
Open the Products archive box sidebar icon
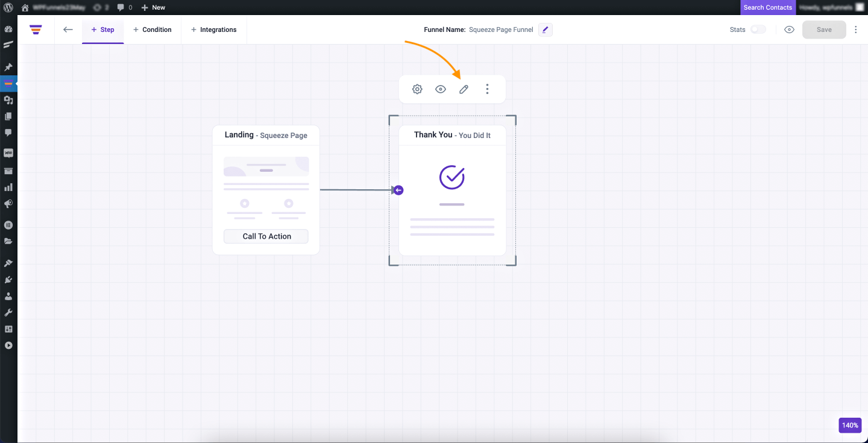(8, 171)
